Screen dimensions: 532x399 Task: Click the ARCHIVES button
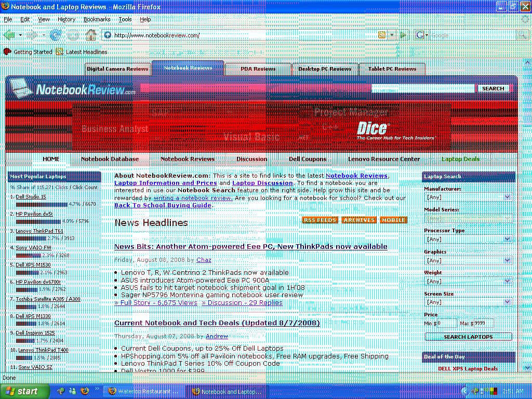click(x=358, y=220)
